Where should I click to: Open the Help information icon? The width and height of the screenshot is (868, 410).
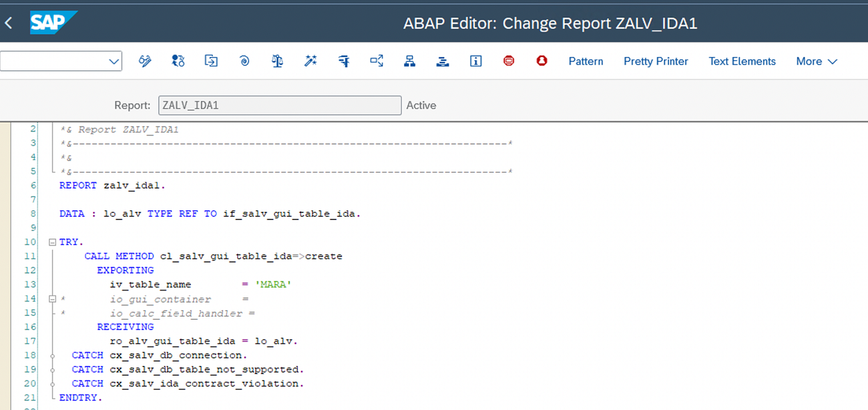[x=476, y=61]
